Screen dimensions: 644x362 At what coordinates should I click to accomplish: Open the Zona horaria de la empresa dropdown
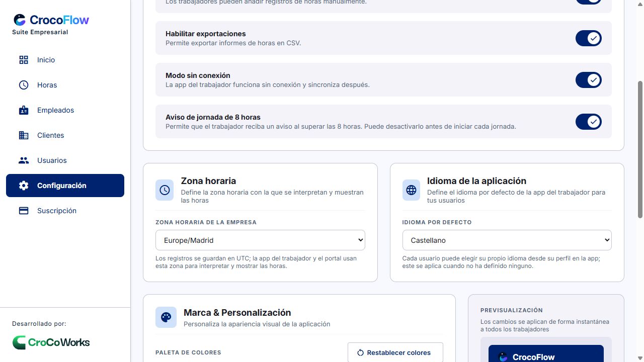260,240
